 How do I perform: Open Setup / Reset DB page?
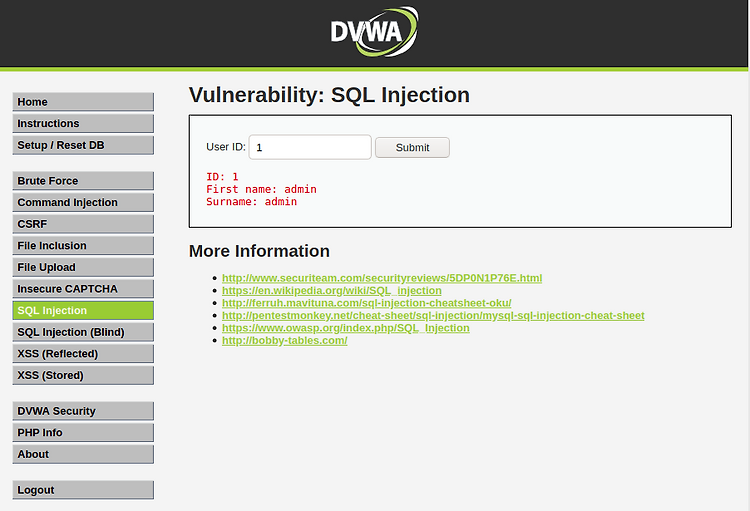click(x=83, y=145)
